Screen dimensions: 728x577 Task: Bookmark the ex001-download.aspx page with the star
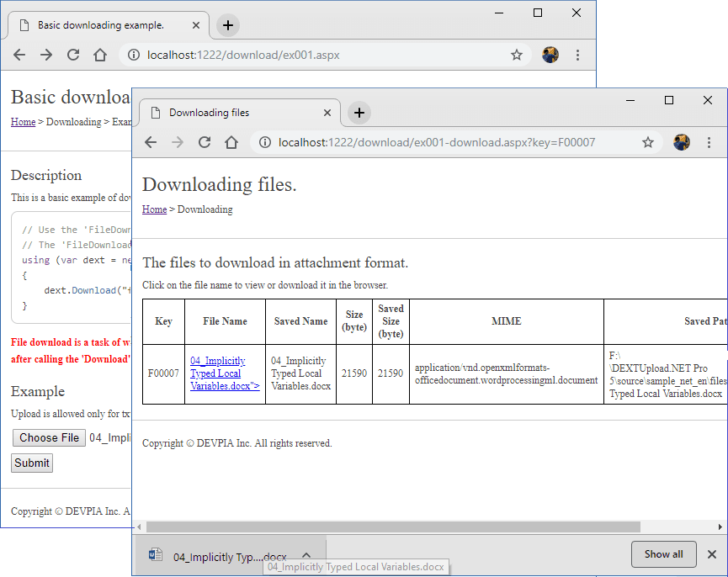pyautogui.click(x=648, y=142)
